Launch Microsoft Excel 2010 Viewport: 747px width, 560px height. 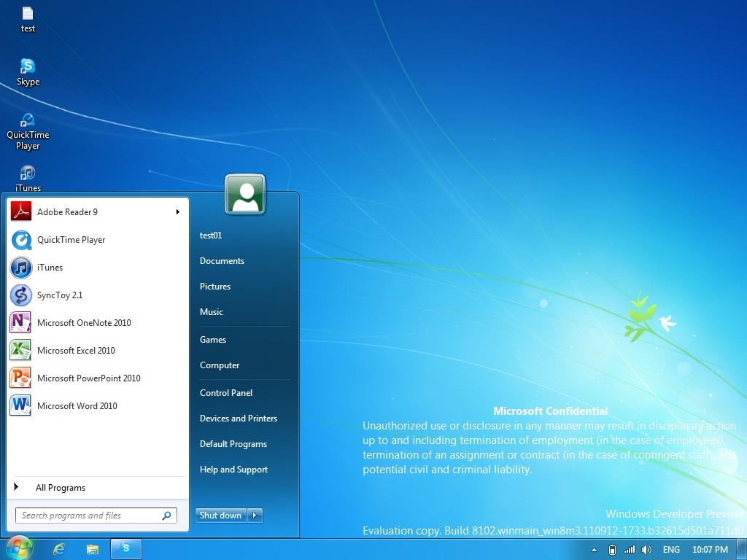point(77,350)
